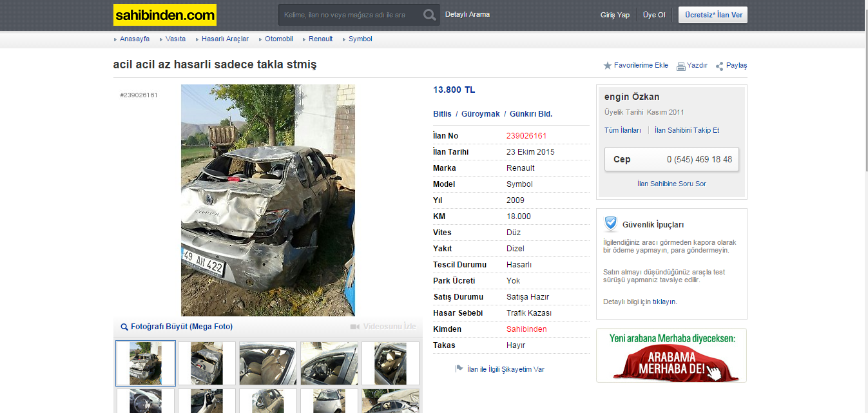
Task: Click the search magnifier icon
Action: 430,15
